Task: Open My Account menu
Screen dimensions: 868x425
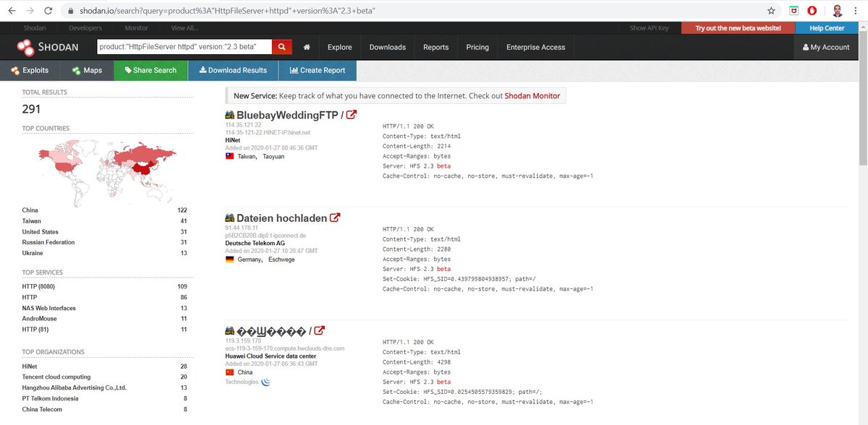Action: point(826,47)
